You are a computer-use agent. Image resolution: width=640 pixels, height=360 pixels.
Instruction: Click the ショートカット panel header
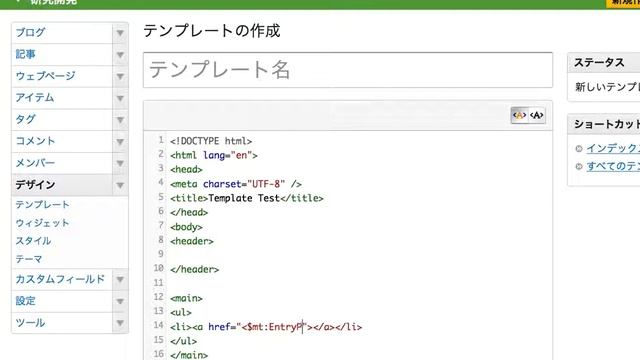[604, 124]
